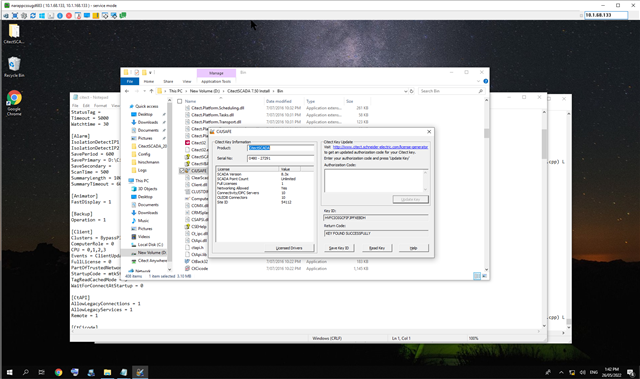The height and width of the screenshot is (379, 640).
Task: Sort files by the Date modified column
Action: pos(279,101)
